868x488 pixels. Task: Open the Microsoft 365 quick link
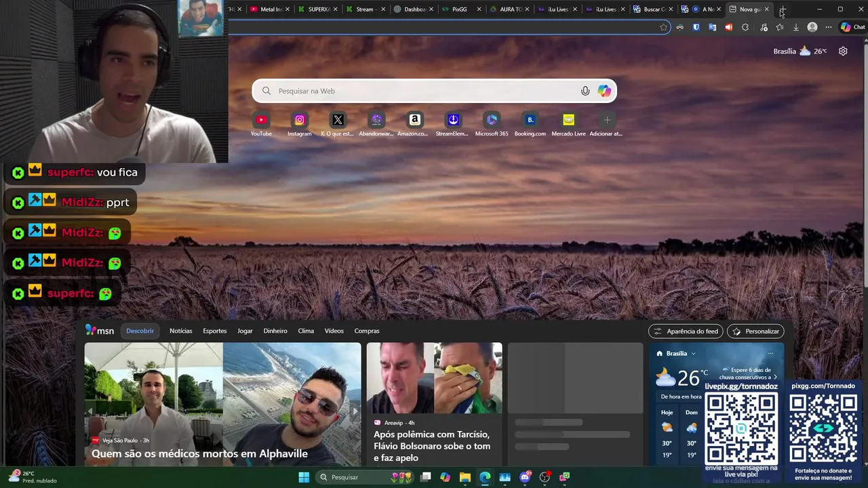coord(492,124)
